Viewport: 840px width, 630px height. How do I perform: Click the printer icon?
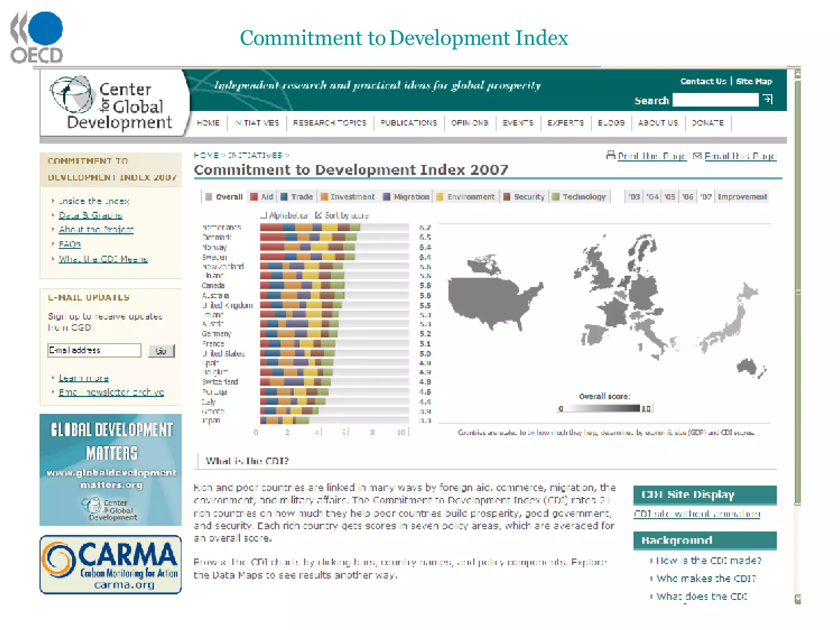coord(611,155)
